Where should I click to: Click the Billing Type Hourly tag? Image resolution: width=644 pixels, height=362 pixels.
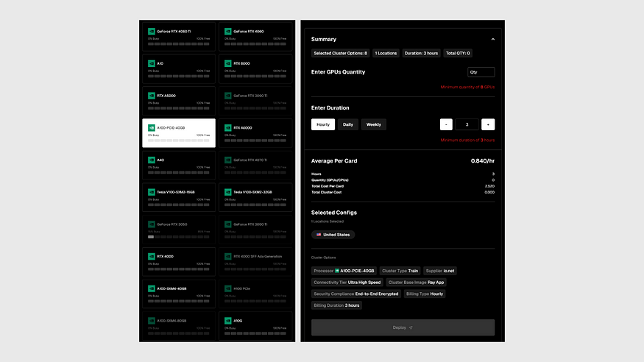[425, 294]
